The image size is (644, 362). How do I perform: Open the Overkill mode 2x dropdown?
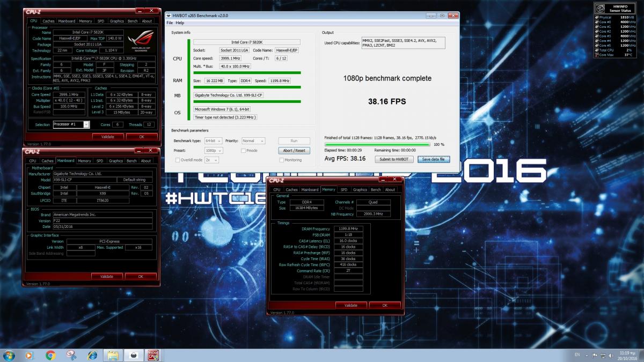pos(211,160)
